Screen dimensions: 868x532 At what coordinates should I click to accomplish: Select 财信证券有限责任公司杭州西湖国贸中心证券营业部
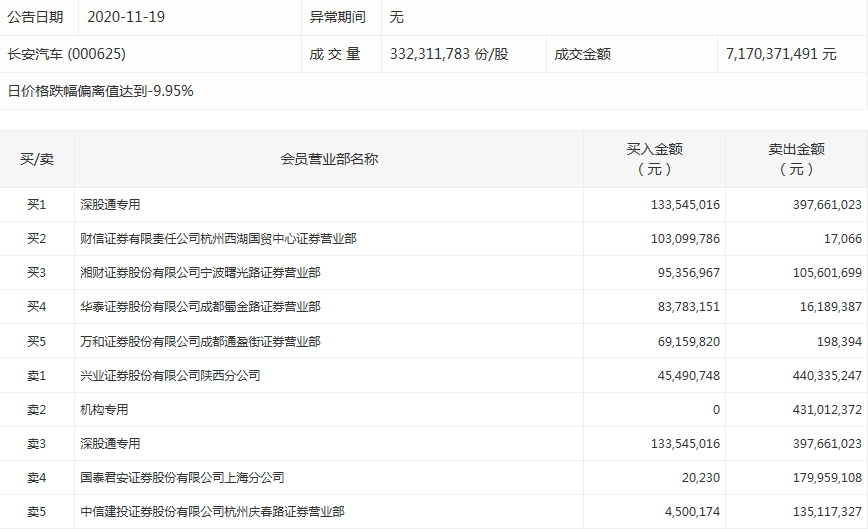coord(218,239)
